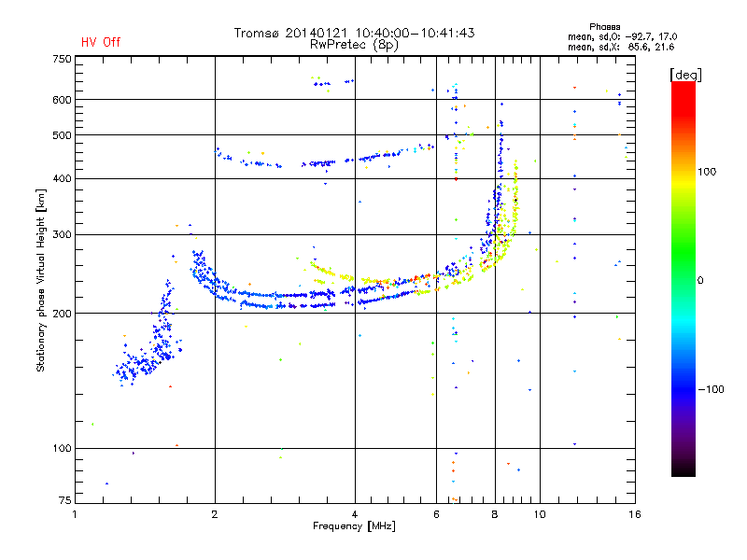The width and height of the screenshot is (747, 560).
Task: Click the colorbar tick label '-100'
Action: tap(712, 389)
